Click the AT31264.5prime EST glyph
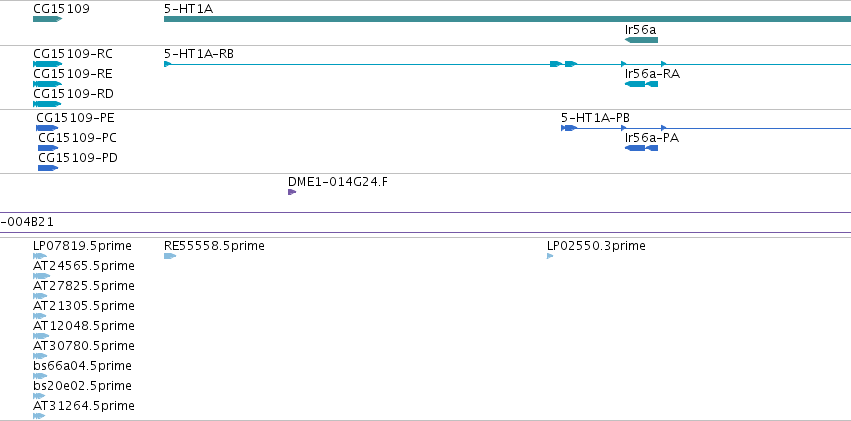Viewport: 851px width, 421px height. point(39,416)
